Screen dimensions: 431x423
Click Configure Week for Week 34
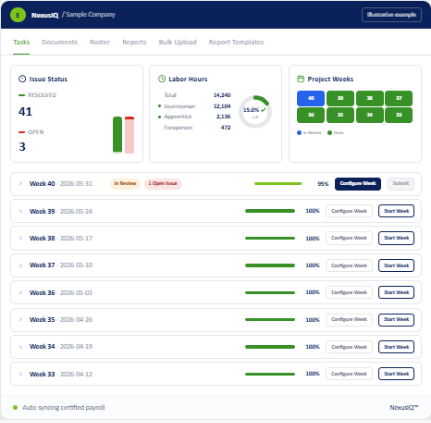pyautogui.click(x=349, y=347)
